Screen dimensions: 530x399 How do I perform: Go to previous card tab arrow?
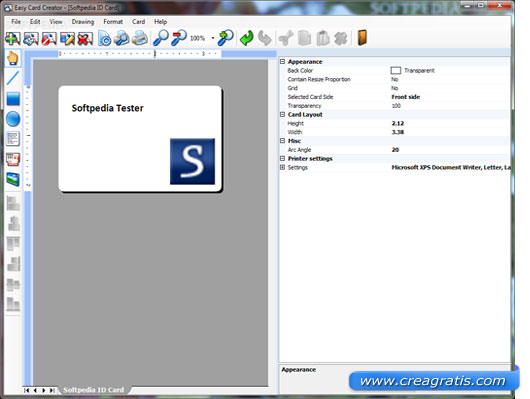(x=35, y=390)
